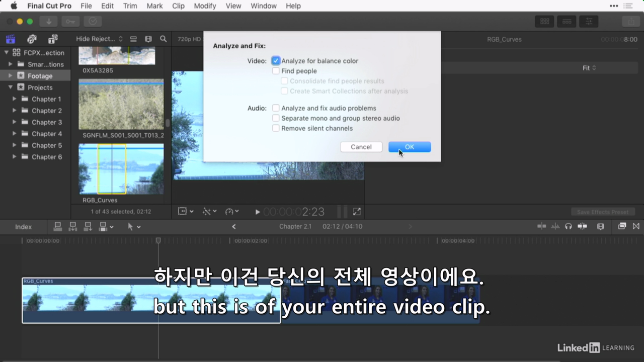The image size is (644, 362).
Task: Open clip appearance filmstrip icon
Action: coord(600,226)
